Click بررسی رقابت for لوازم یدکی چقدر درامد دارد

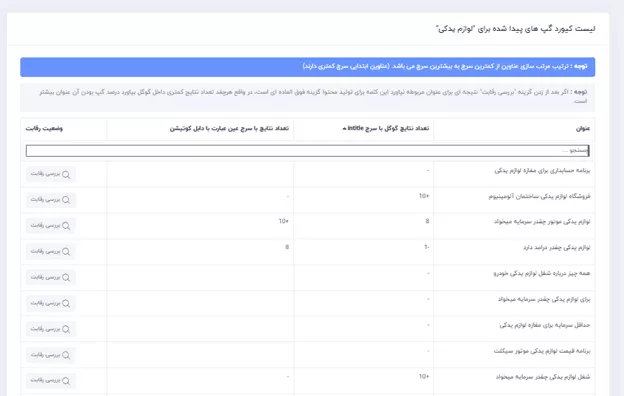[x=51, y=252]
